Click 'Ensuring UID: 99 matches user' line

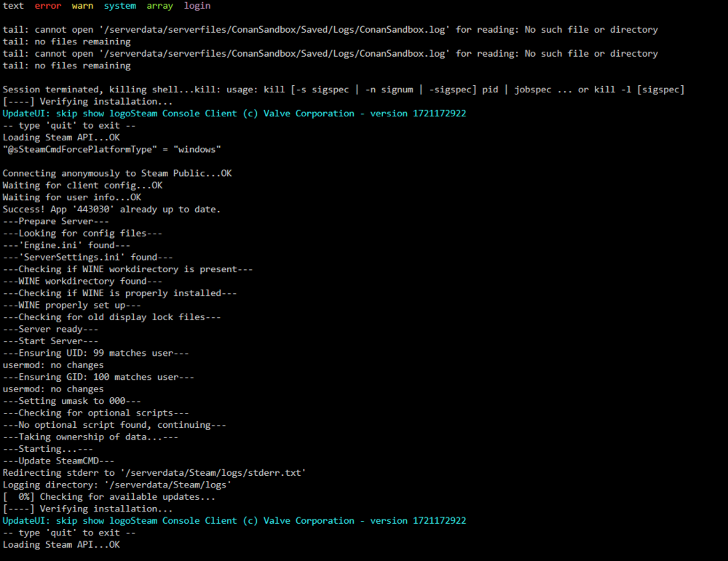coord(95,354)
